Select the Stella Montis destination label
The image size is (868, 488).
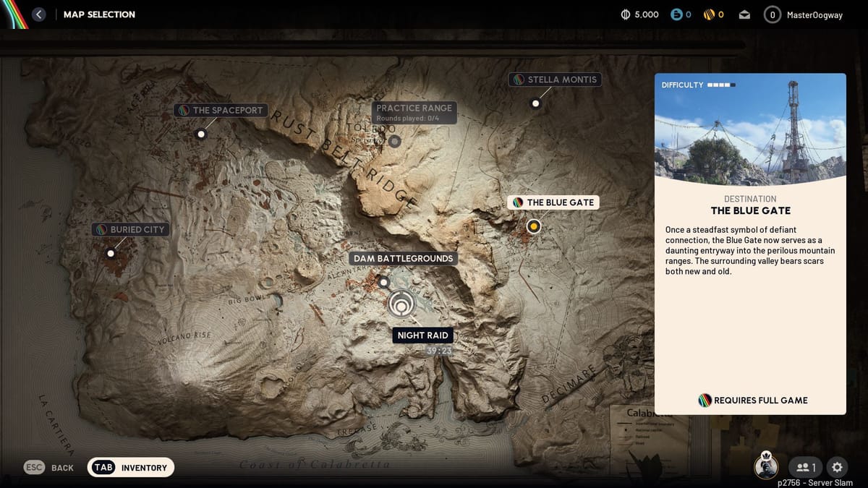[x=555, y=80]
